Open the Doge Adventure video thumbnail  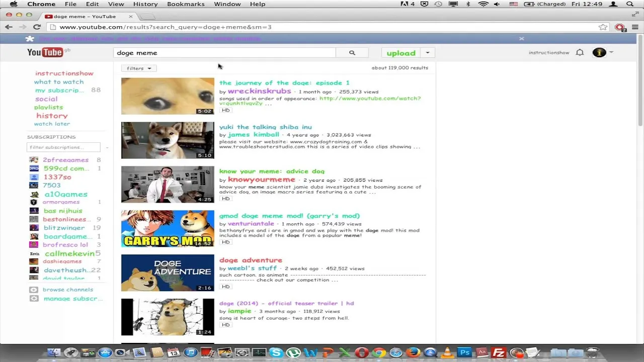pyautogui.click(x=168, y=273)
